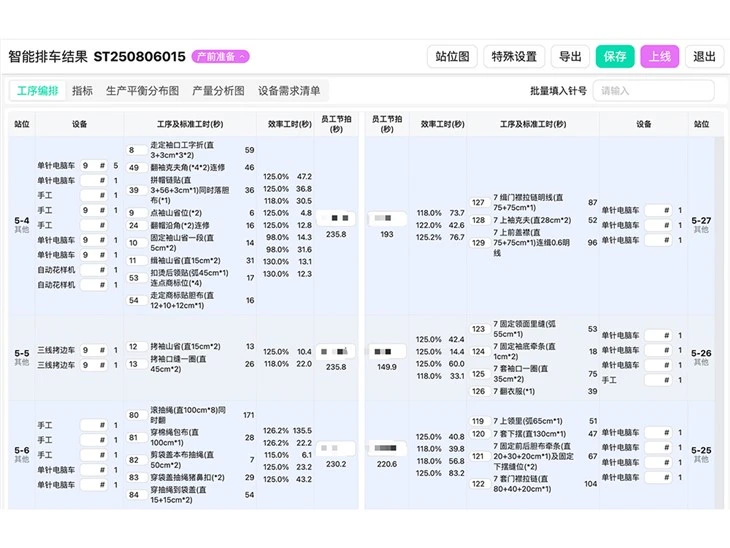730x548 pixels.
Task: Click process number box 84
Action: (137, 495)
